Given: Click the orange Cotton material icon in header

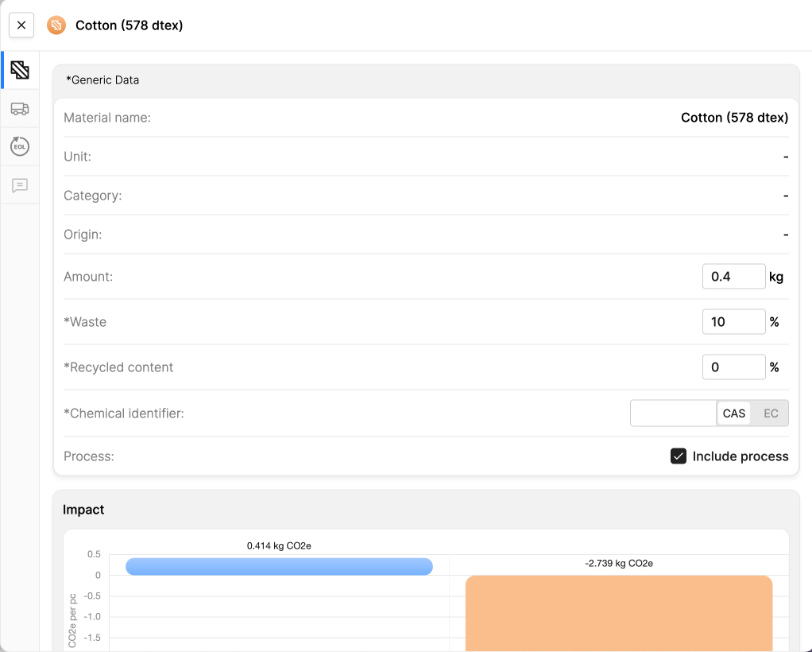Looking at the screenshot, I should coord(56,25).
